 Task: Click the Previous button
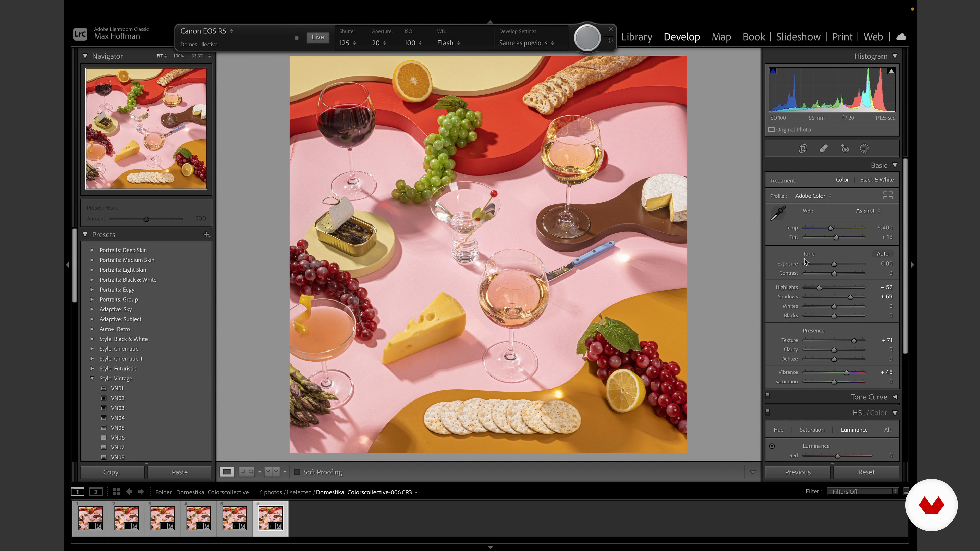coord(797,472)
